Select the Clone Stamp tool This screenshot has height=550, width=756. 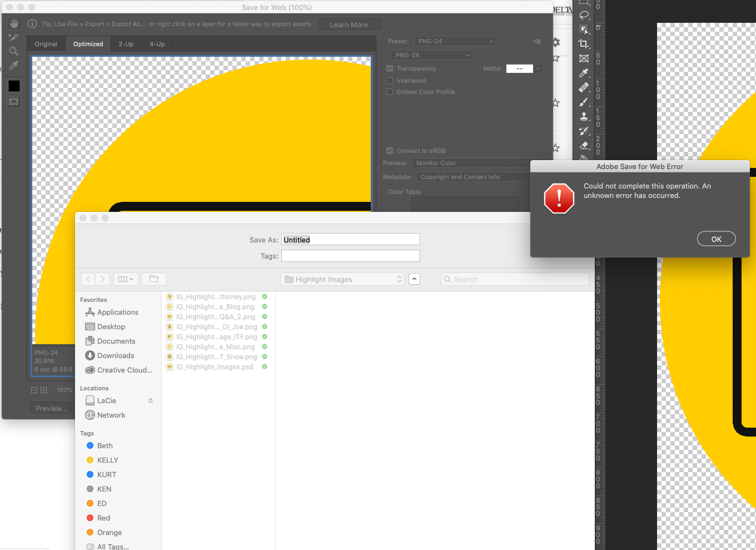pos(584,117)
